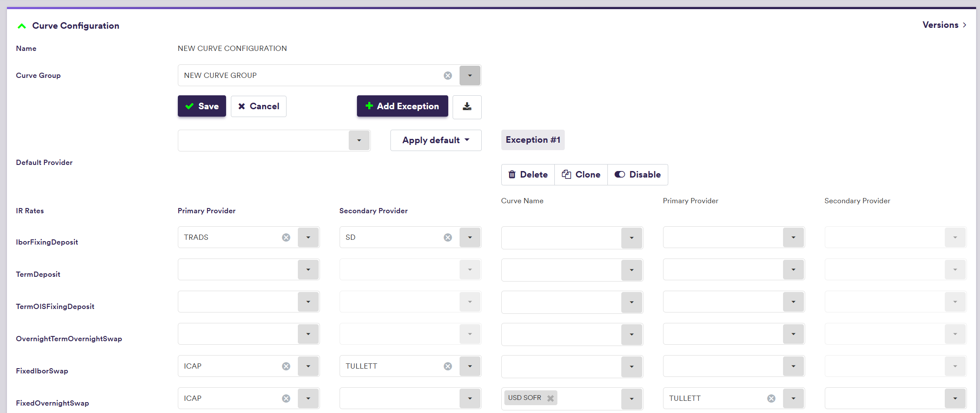Click the download icon button
The width and height of the screenshot is (980, 413).
pyautogui.click(x=467, y=107)
